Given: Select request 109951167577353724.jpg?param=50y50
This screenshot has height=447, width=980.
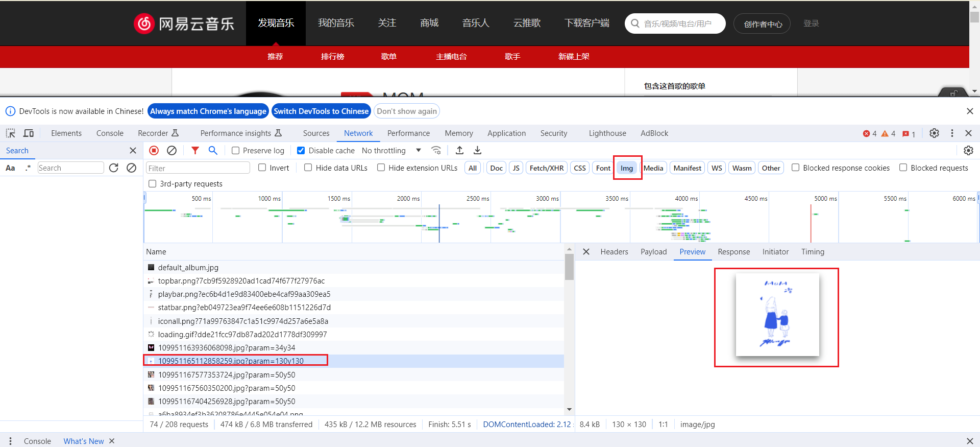Looking at the screenshot, I should coord(354,374).
